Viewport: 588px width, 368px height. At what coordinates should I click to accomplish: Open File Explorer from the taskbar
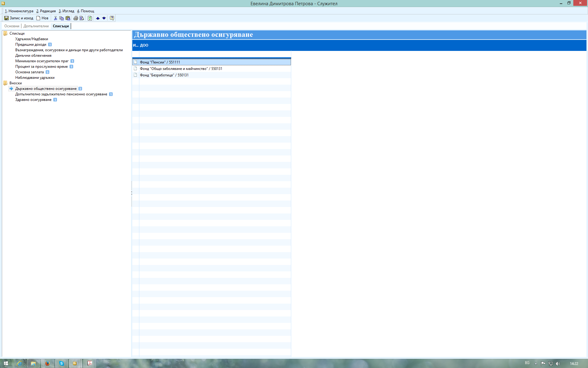tap(33, 363)
